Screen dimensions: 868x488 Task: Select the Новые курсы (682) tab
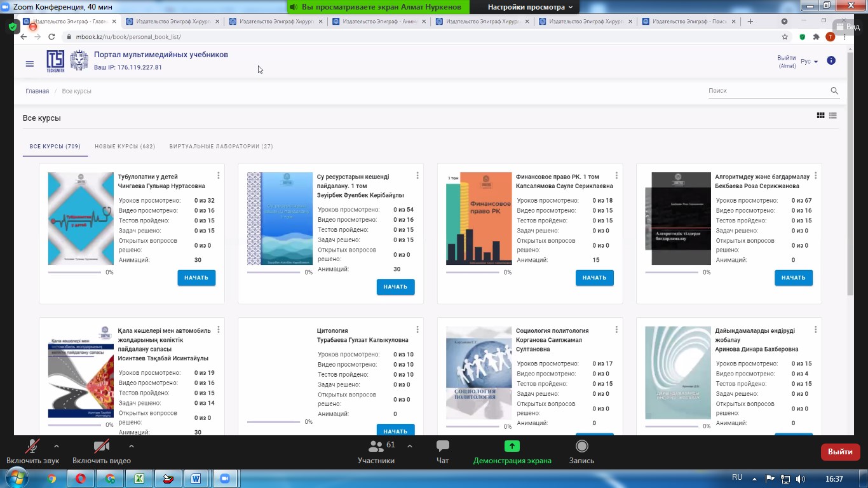125,147
